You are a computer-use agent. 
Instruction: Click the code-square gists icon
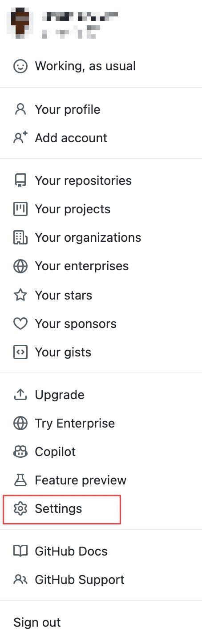pos(20,352)
